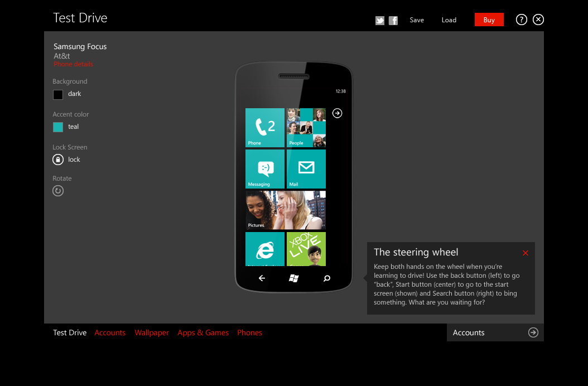The image size is (588, 386).
Task: Tap the phone's search button
Action: click(x=326, y=278)
